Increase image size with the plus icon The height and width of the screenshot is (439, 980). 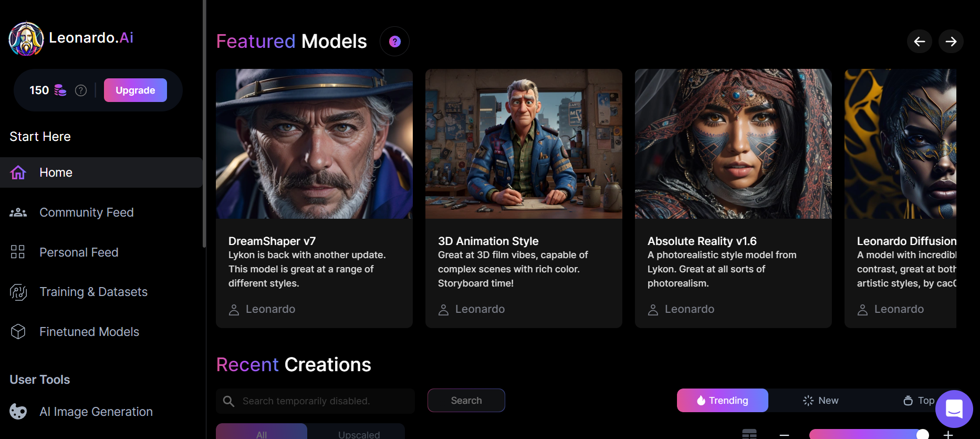pos(948,435)
